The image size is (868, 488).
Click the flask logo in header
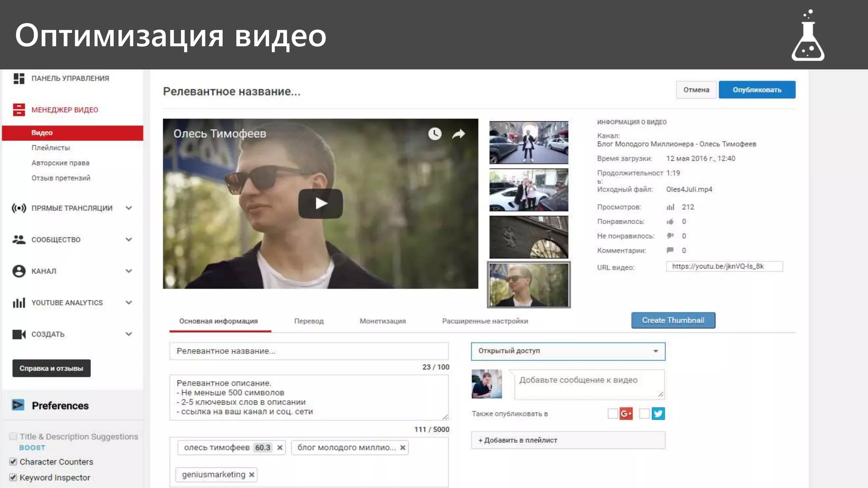tap(808, 36)
